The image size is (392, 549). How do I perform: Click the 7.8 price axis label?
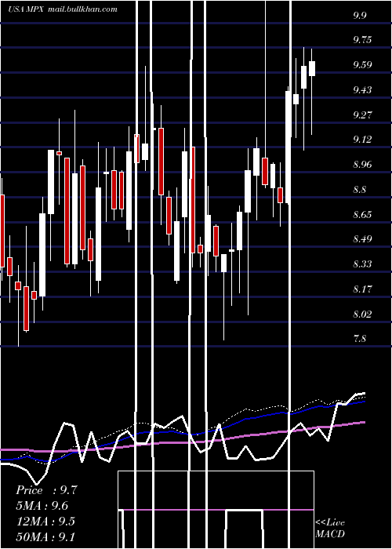pyautogui.click(x=360, y=339)
